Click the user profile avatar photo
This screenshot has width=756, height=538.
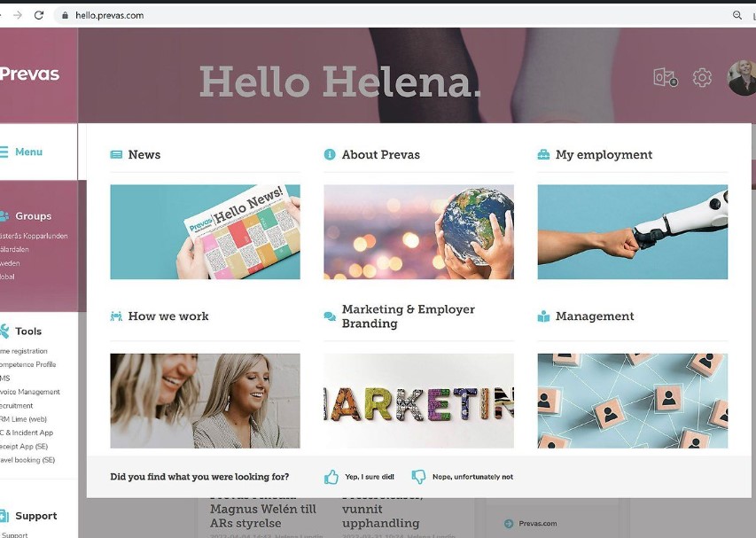(x=742, y=78)
